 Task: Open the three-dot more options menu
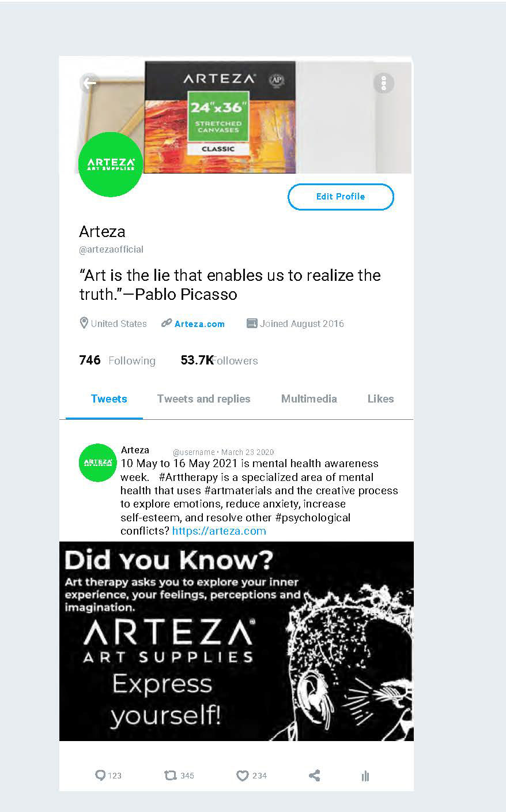click(x=383, y=83)
